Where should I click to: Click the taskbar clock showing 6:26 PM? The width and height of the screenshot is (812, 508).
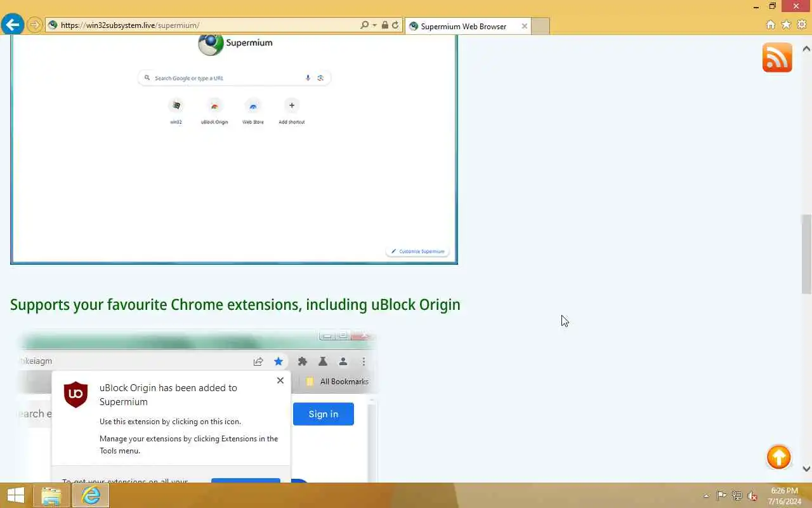tap(785, 496)
